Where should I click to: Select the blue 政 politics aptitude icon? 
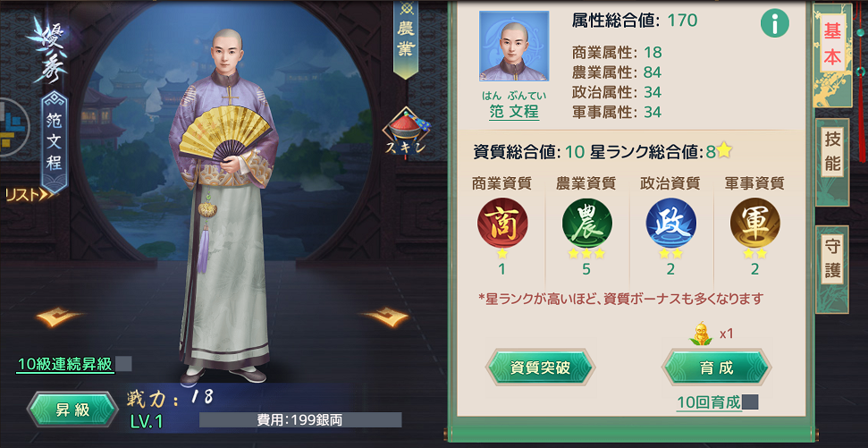[x=671, y=222]
